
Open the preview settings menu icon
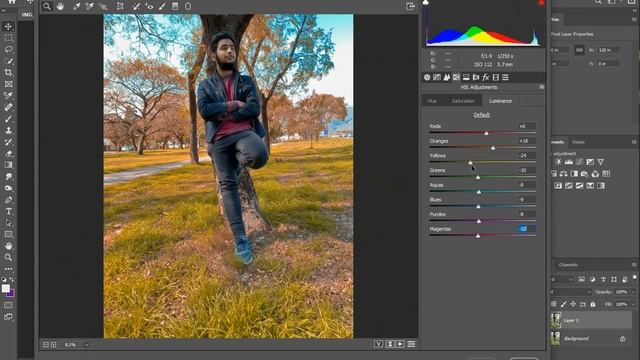click(x=411, y=344)
